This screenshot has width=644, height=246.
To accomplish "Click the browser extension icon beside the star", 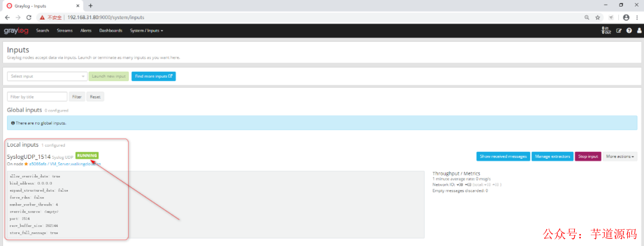I will click(x=611, y=18).
